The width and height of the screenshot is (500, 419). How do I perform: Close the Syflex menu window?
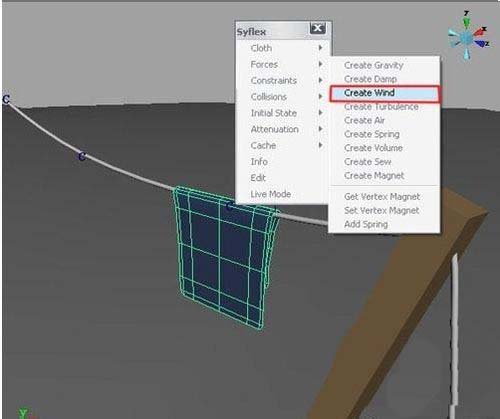[318, 29]
